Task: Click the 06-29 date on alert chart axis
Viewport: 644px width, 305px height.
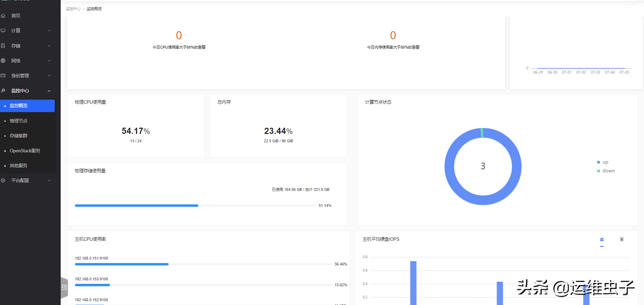Action: click(x=538, y=73)
